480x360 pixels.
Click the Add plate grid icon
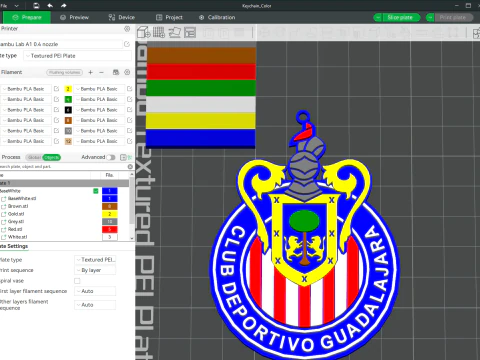(159, 32)
